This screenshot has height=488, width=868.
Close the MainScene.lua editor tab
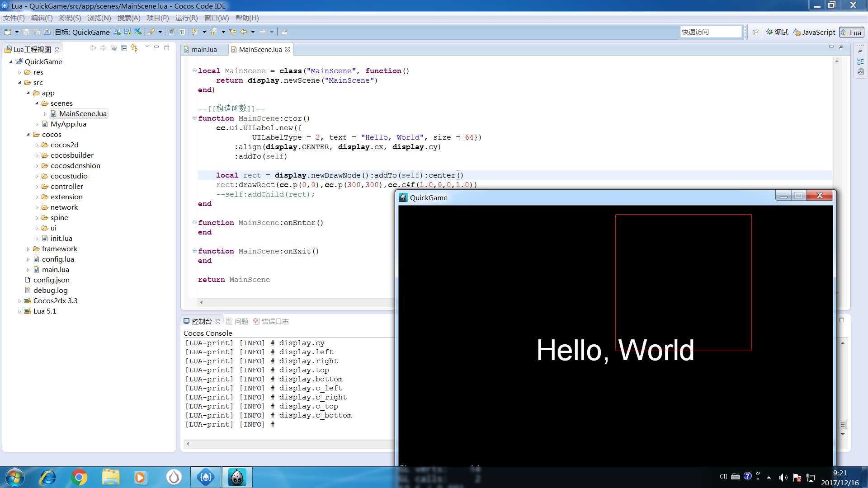pos(288,49)
